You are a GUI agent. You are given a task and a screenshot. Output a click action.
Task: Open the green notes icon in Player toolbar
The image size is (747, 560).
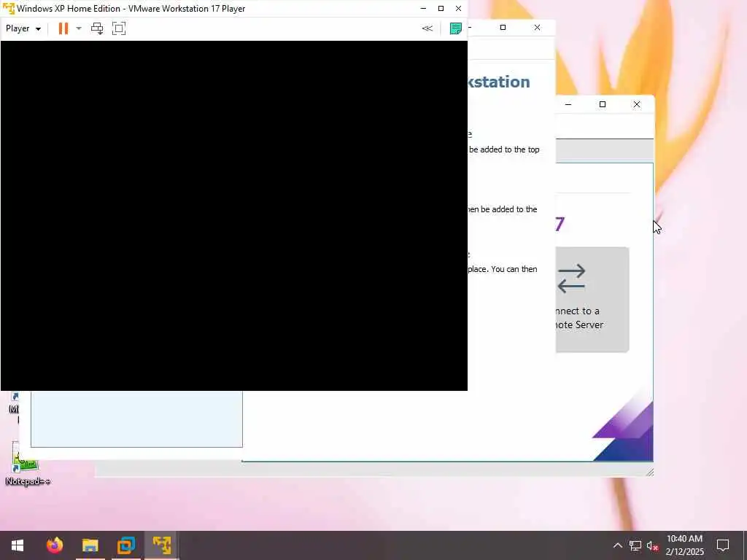pos(455,28)
